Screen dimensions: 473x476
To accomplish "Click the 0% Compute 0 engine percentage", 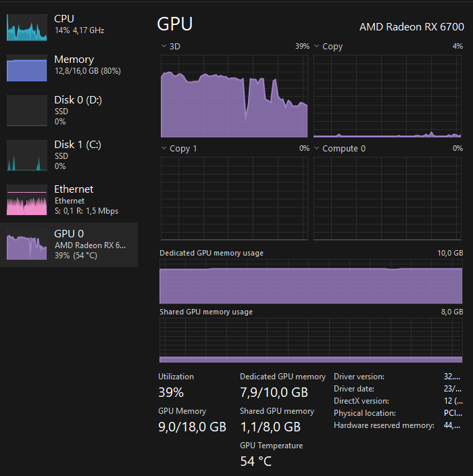I will coord(457,148).
